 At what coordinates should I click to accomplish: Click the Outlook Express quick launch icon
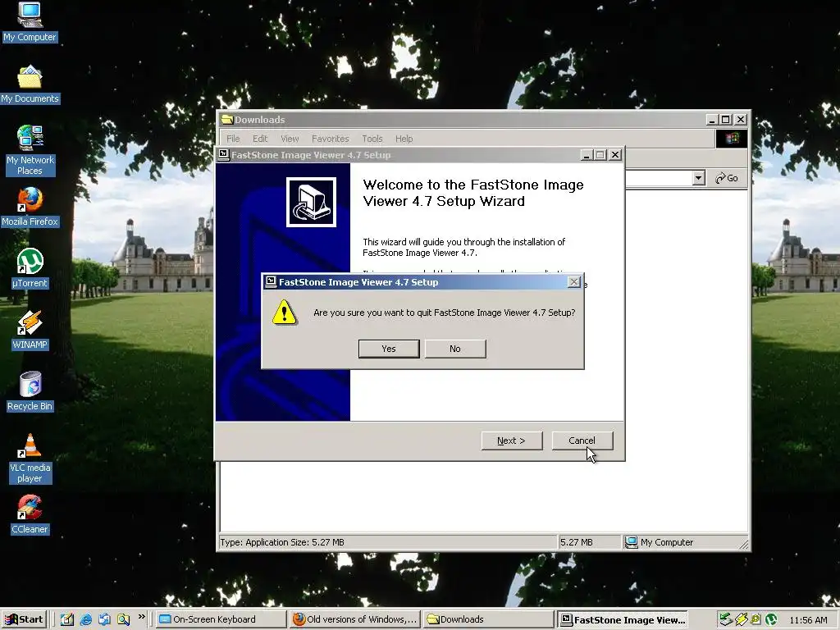click(104, 620)
